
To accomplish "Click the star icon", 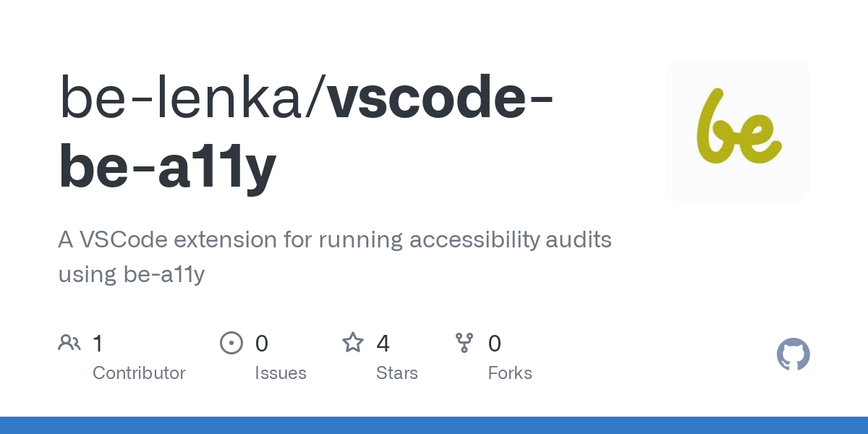I will click(x=353, y=342).
